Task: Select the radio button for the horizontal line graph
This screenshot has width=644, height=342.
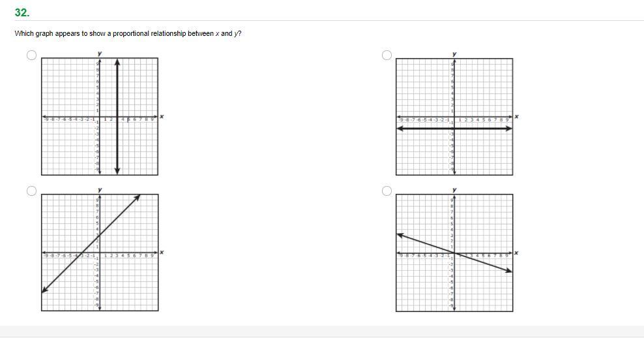Action: (x=387, y=55)
